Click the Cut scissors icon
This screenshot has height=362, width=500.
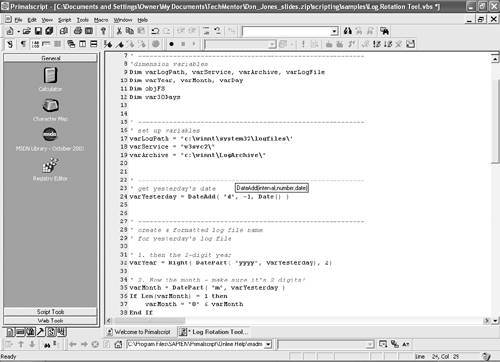(119, 31)
